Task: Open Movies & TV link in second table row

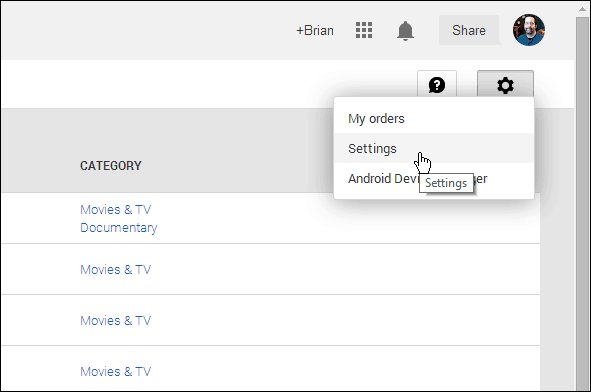Action: pos(115,270)
